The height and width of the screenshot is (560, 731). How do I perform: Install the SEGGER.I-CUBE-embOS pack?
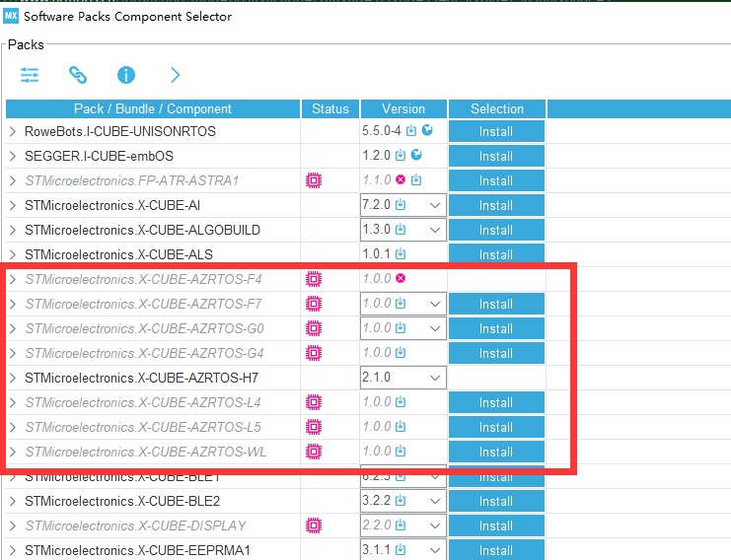[x=496, y=156]
